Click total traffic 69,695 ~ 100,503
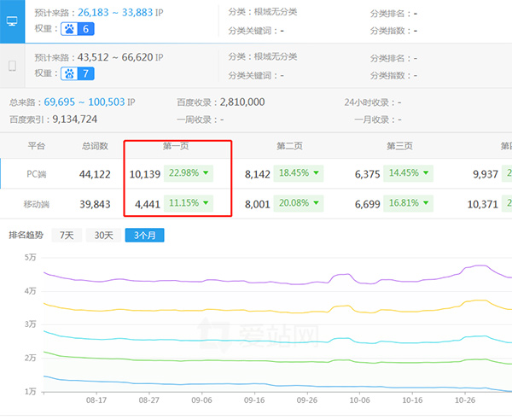 (x=84, y=102)
